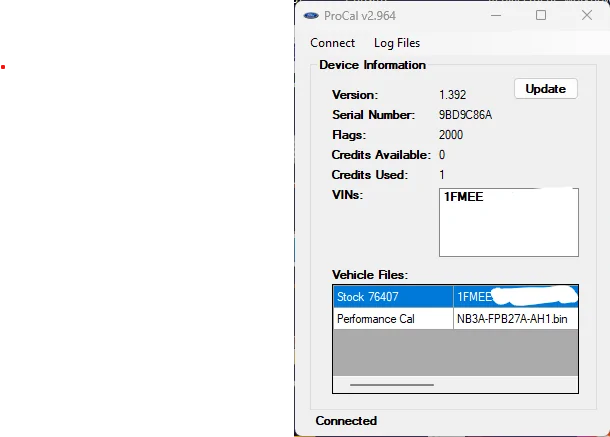
Task: Click the Flags value 2000
Action: pos(450,135)
